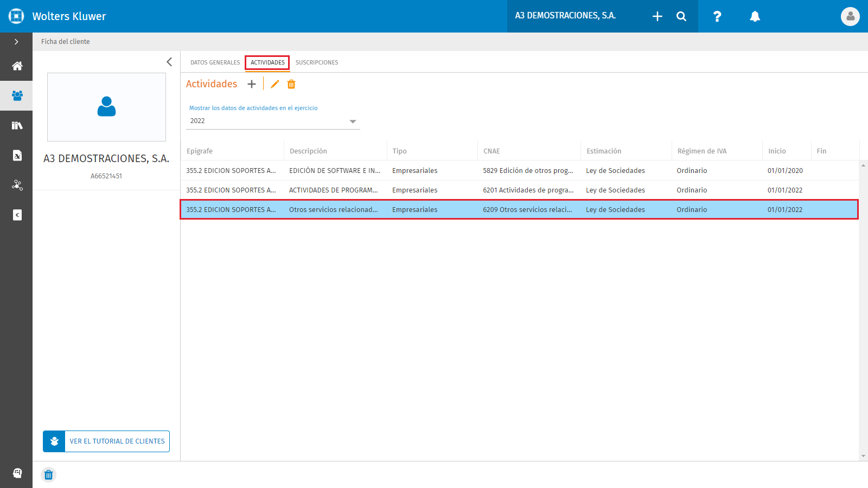This screenshot has width=868, height=488.
Task: Switch to Datos Generales tab
Action: [215, 62]
